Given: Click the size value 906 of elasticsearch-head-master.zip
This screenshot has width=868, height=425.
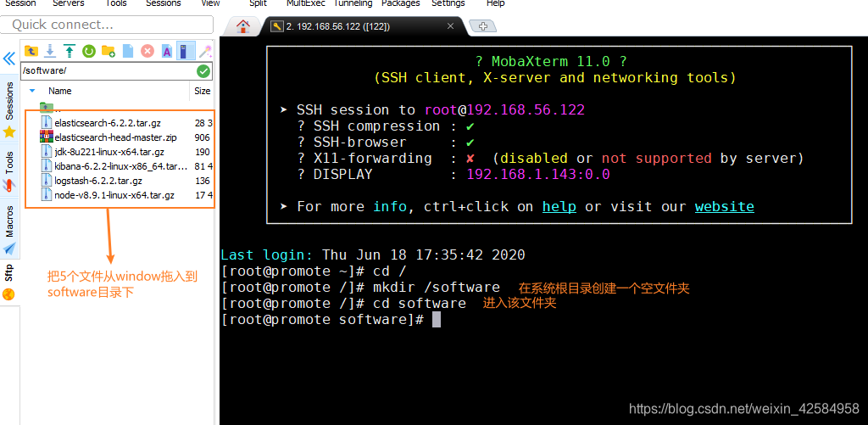Looking at the screenshot, I should pyautogui.click(x=202, y=137).
